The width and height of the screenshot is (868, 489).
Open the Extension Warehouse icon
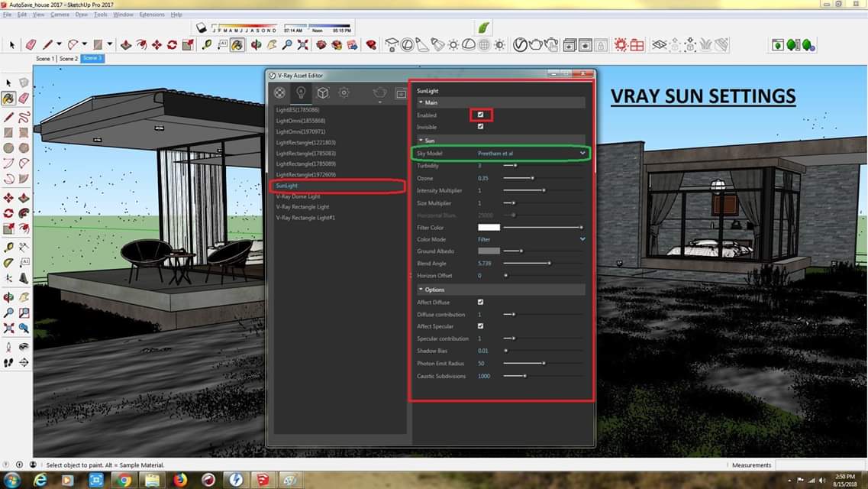tap(371, 45)
